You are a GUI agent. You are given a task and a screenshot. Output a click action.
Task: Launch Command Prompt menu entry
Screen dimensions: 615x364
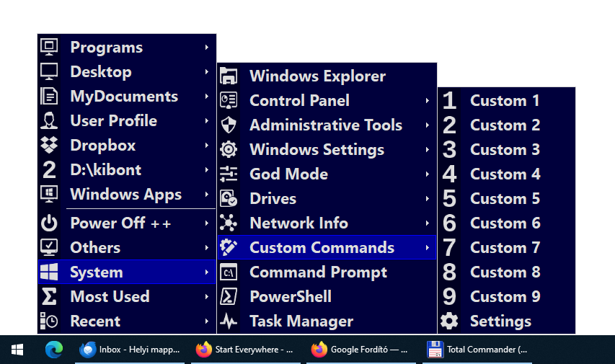click(318, 272)
